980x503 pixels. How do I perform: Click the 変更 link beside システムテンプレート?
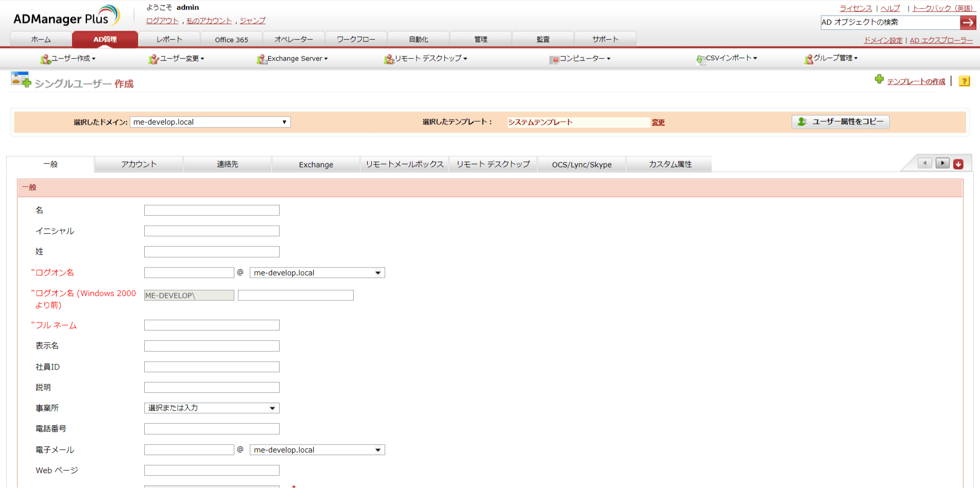(x=658, y=122)
